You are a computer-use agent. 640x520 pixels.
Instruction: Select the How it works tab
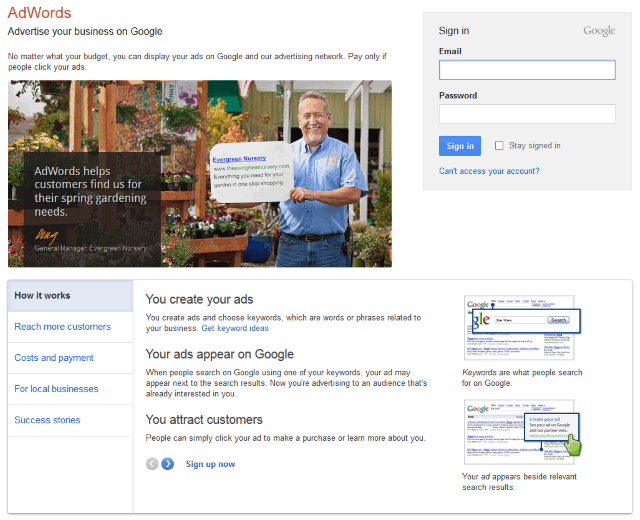[70, 296]
